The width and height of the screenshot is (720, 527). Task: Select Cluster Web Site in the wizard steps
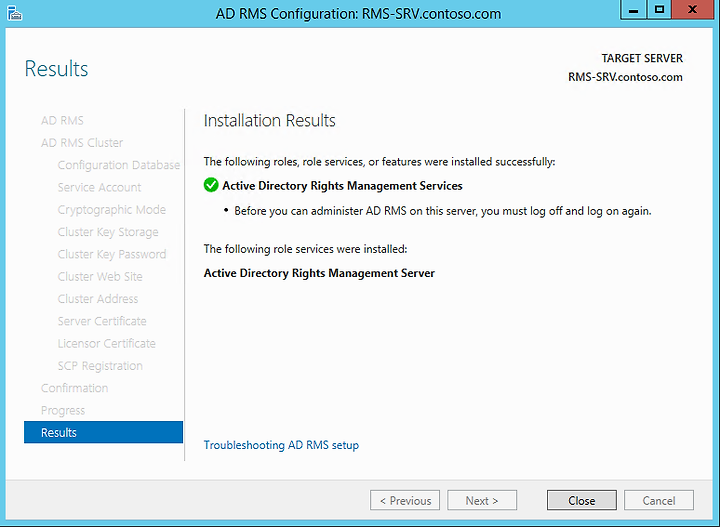(x=100, y=276)
